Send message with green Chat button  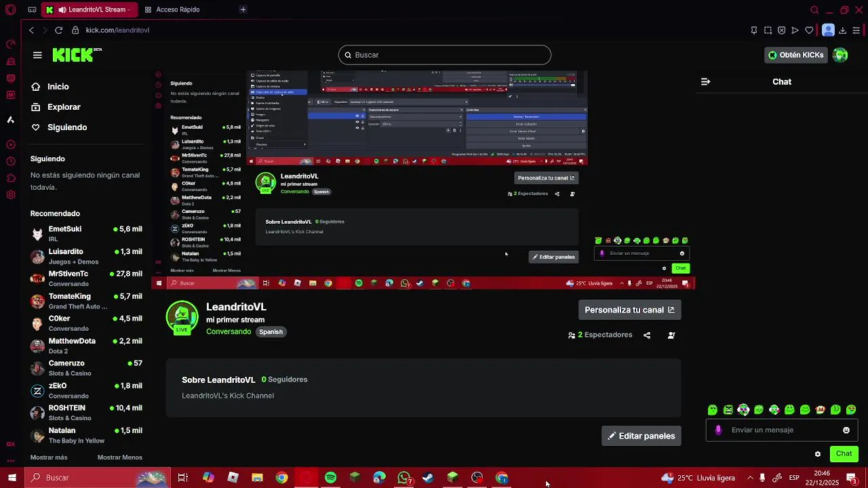click(844, 454)
